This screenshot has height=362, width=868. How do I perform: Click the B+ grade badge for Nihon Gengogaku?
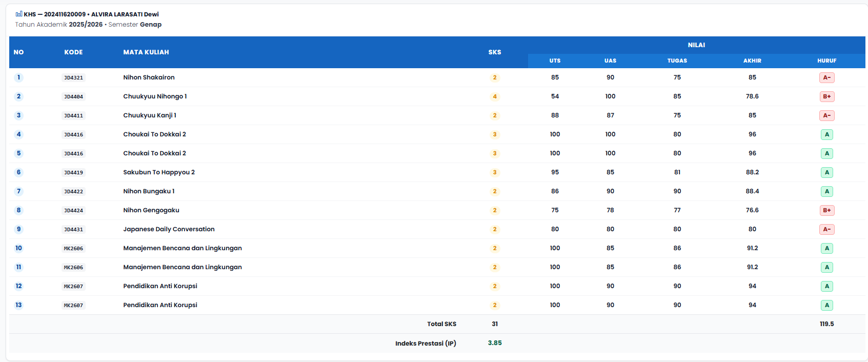click(826, 210)
